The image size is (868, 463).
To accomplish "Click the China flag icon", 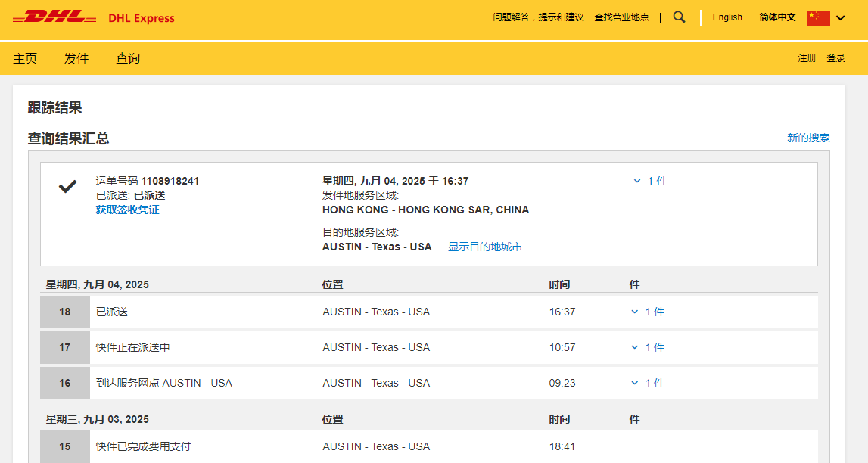I will 818,18.
